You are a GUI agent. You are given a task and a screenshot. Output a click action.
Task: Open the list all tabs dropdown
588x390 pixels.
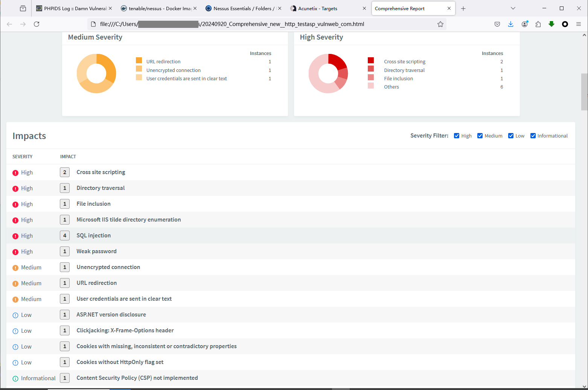click(x=513, y=8)
